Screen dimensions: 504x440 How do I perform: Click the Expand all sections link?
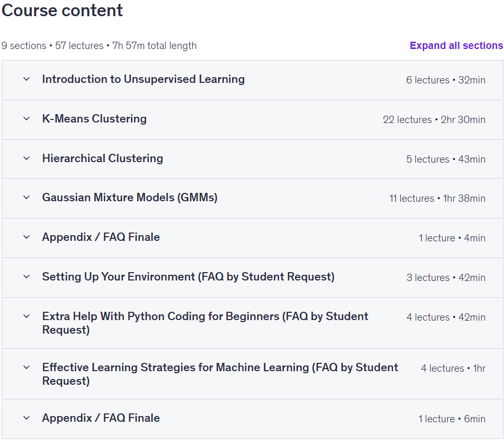(x=457, y=45)
